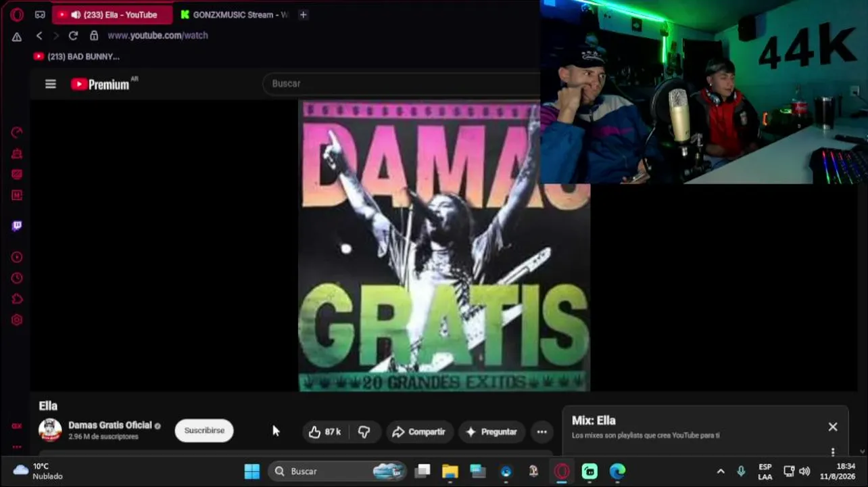Image resolution: width=868 pixels, height=487 pixels.
Task: Open Task View on the taskbar
Action: click(423, 471)
